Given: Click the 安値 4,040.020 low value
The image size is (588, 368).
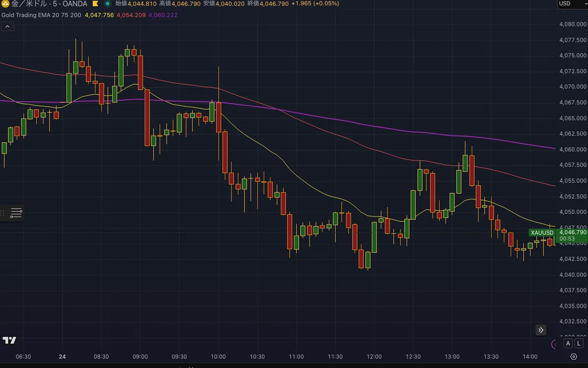Looking at the screenshot, I should coord(224,3).
